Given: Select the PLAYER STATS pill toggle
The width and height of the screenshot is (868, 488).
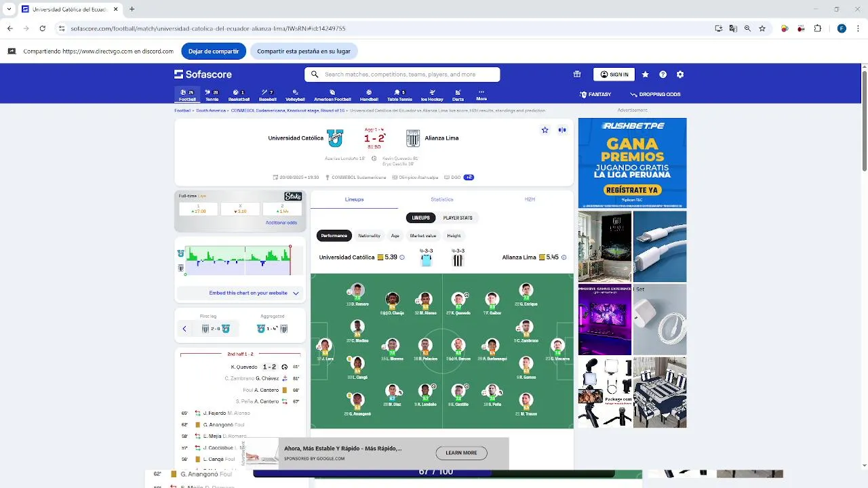Looking at the screenshot, I should pyautogui.click(x=458, y=218).
